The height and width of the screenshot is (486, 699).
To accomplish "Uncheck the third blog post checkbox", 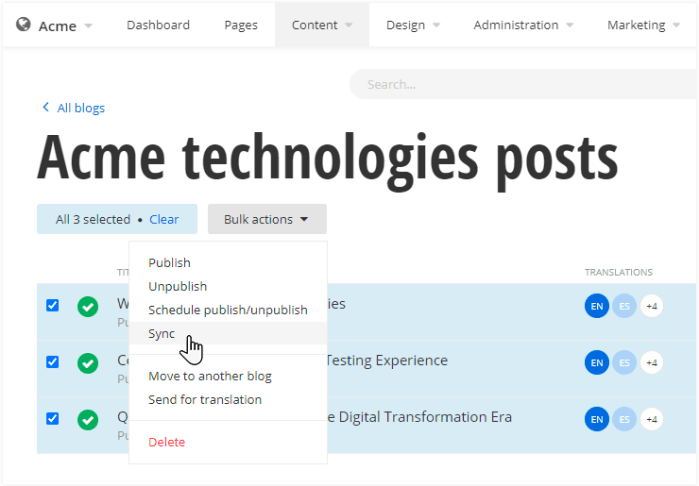I will pos(53,419).
